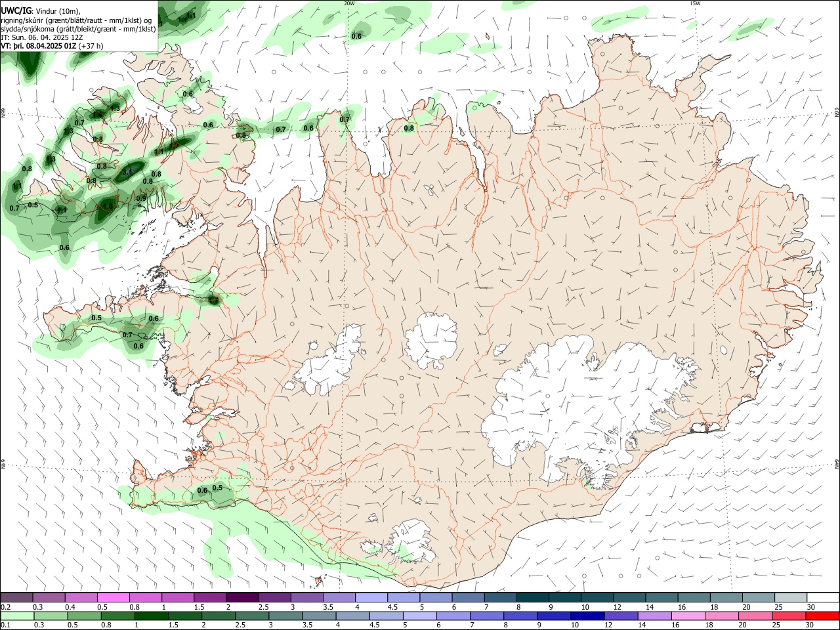Click the lightest mint green 0.1 swatch
This screenshot has height=630, width=840.
(x=17, y=616)
